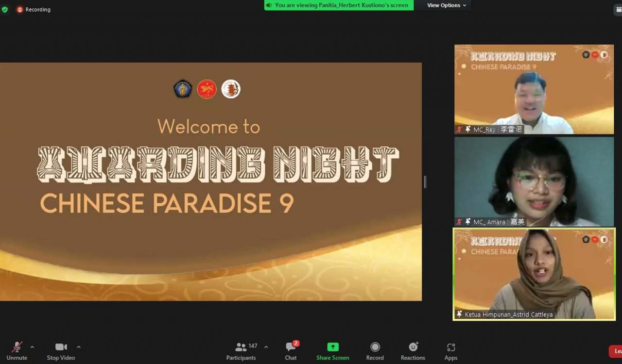Click Astrid Cattleya's video tile
Screen dimensions: 622x364
534,274
